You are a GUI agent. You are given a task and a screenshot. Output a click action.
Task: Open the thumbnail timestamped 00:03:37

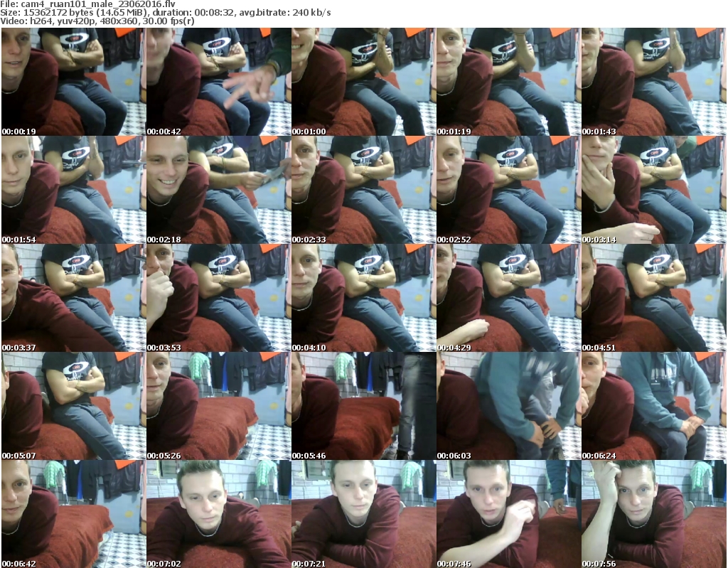(73, 298)
